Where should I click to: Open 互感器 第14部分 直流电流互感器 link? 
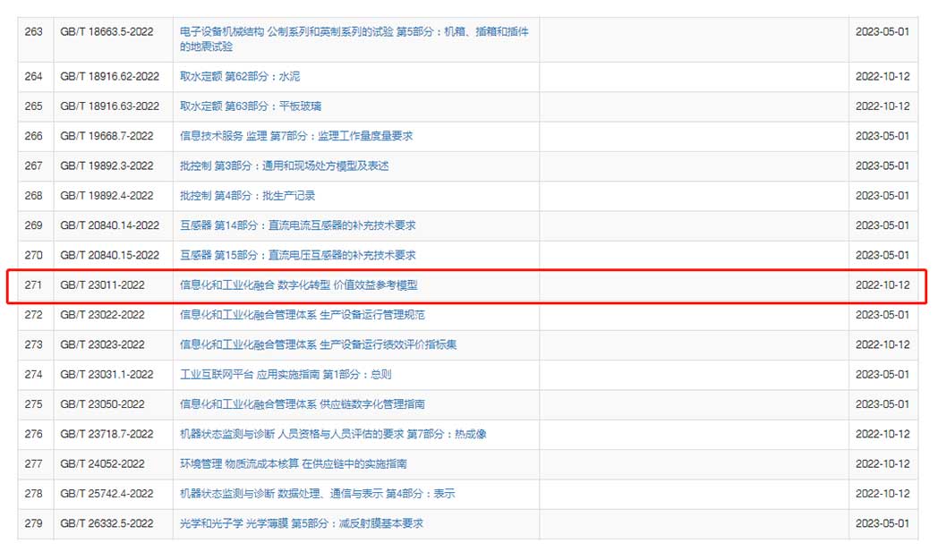point(297,225)
